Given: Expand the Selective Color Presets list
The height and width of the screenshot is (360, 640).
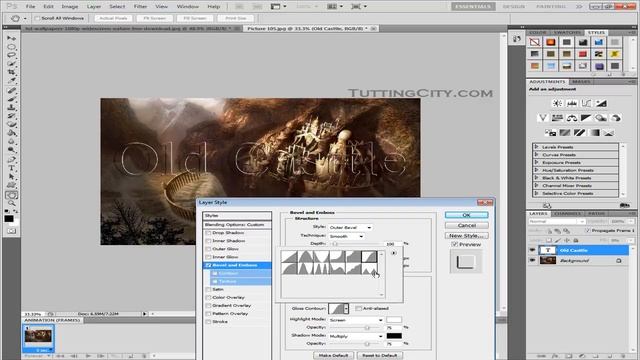Looking at the screenshot, I should (536, 193).
